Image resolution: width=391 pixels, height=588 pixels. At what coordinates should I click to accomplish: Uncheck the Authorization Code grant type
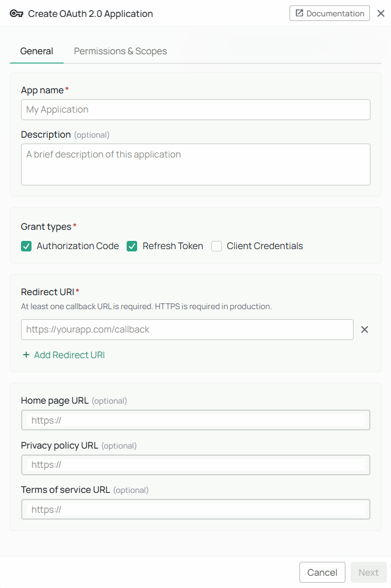pyautogui.click(x=26, y=246)
